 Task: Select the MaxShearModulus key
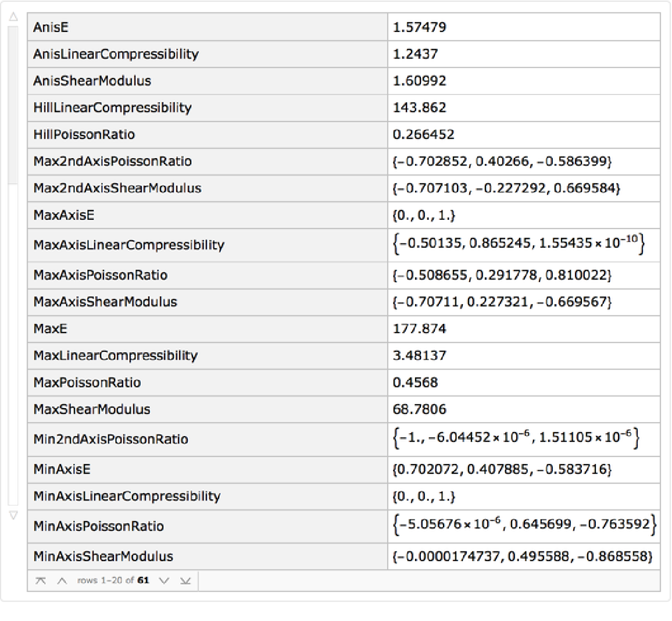(92, 409)
